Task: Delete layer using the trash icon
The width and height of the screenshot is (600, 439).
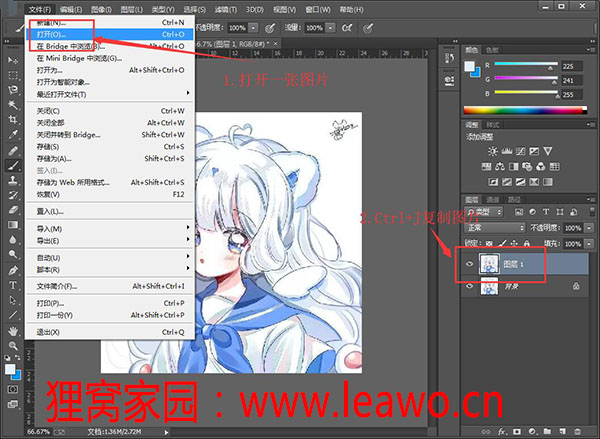Action: tap(577, 432)
